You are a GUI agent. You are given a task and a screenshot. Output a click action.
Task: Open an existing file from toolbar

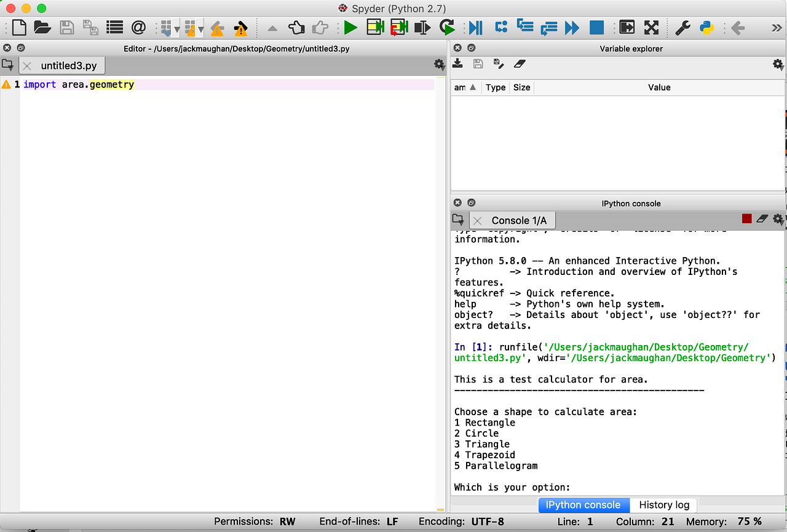pyautogui.click(x=42, y=27)
